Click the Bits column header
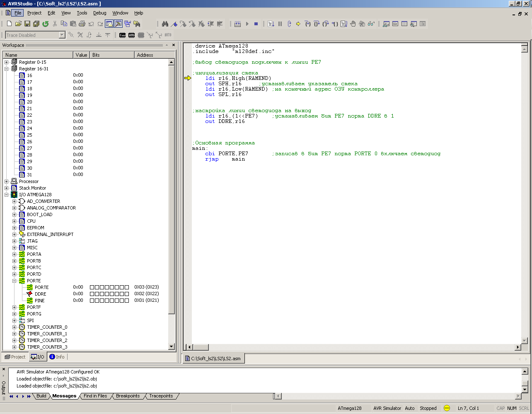The width and height of the screenshot is (532, 414). (112, 55)
